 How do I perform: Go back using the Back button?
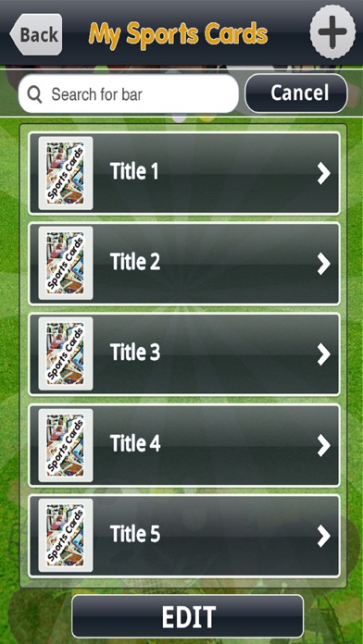36,34
